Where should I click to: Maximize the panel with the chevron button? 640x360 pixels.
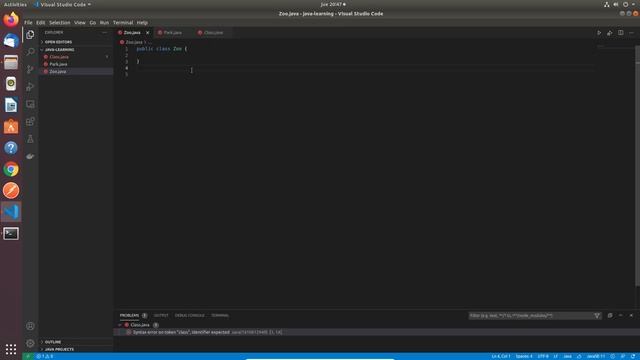point(620,316)
